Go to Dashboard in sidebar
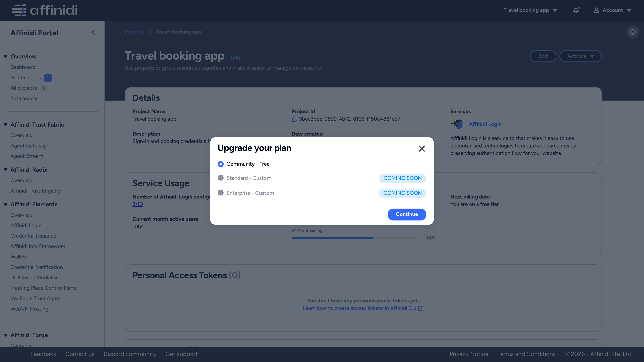The height and width of the screenshot is (362, 644). [x=23, y=67]
